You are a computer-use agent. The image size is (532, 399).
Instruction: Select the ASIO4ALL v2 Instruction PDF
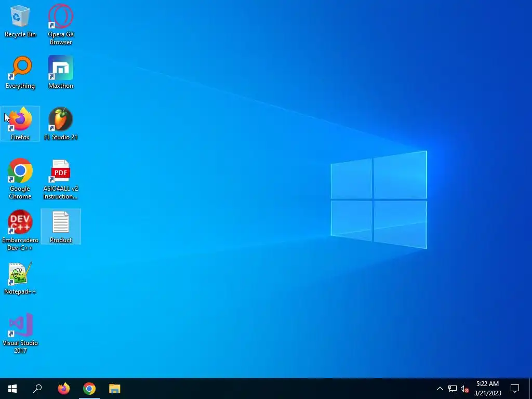61,179
